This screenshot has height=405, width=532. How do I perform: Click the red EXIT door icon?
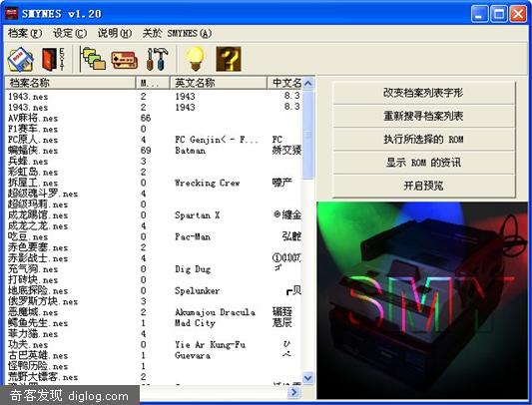tap(53, 60)
